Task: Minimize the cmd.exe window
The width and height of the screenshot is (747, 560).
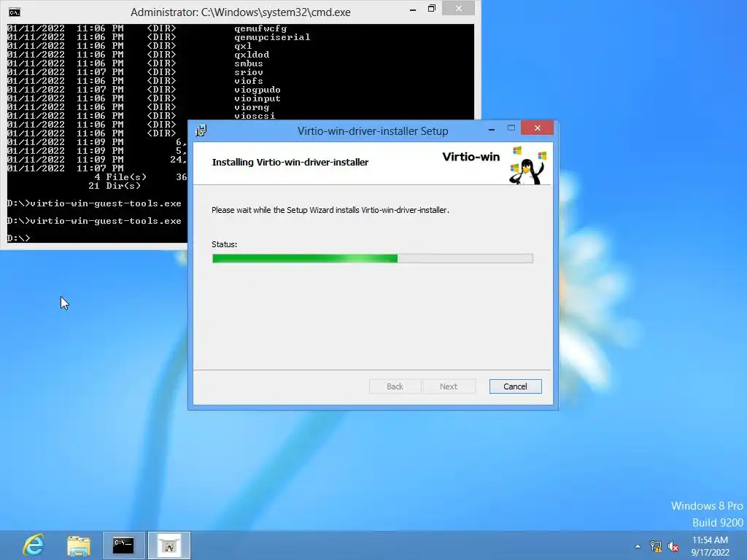Action: [413, 9]
